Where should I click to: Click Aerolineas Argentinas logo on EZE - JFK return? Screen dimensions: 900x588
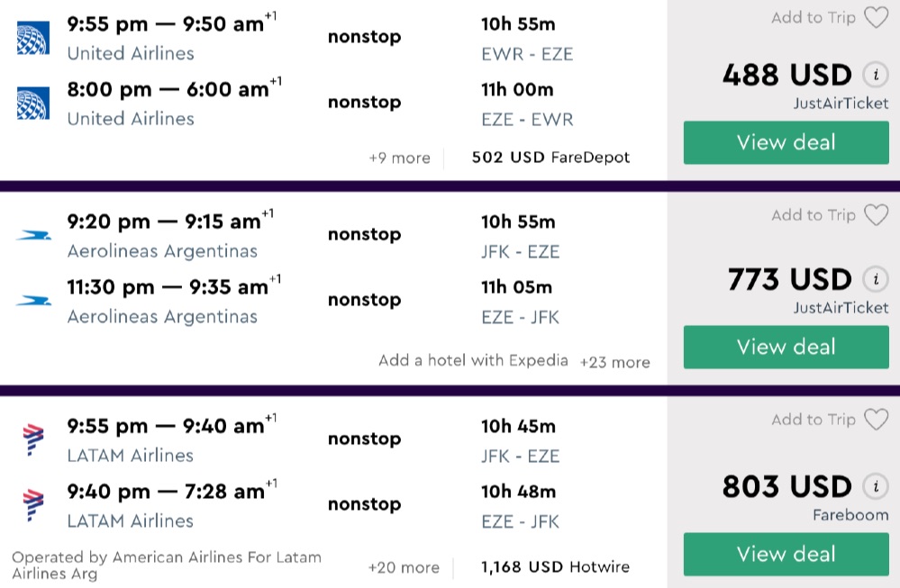click(x=33, y=301)
